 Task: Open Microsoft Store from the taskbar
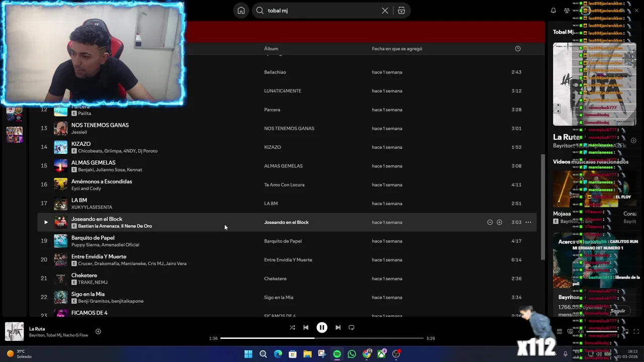coord(293,354)
